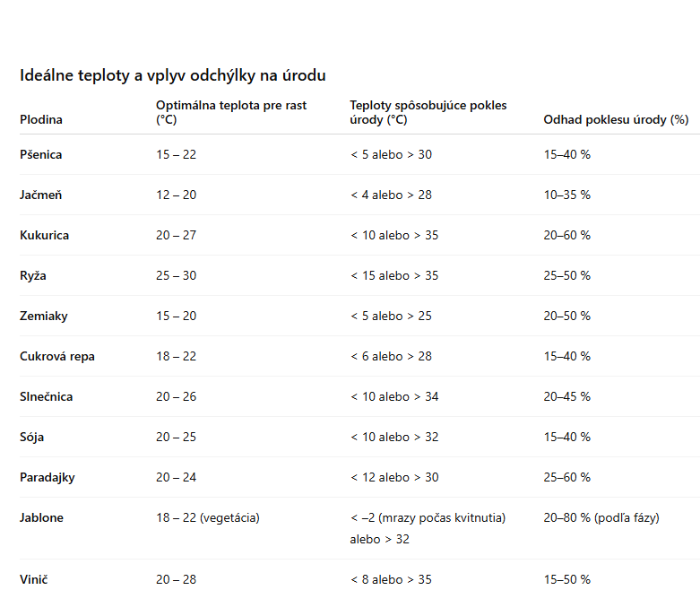Click the 'Plodina' column header
This screenshot has width=700, height=616.
click(41, 119)
